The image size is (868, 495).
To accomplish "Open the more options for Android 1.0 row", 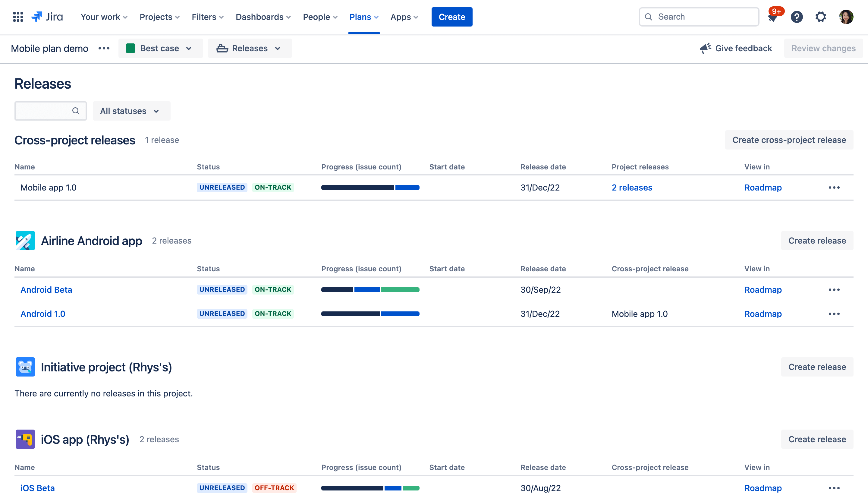I will point(834,314).
